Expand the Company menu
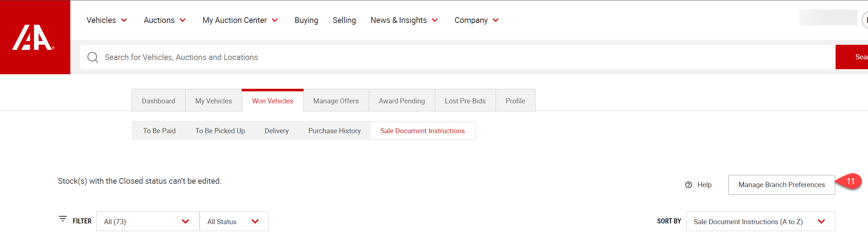The width and height of the screenshot is (868, 238). 476,20
